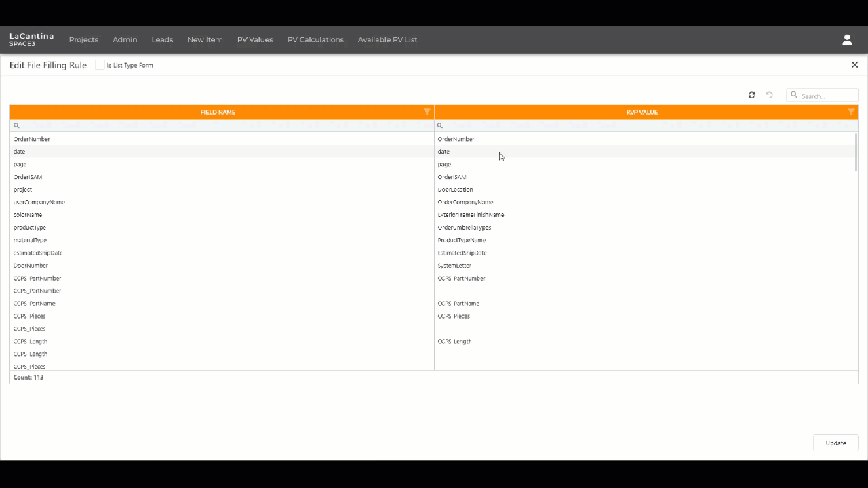Go to the Leads page
Viewport: 868px width, 488px height.
pos(162,39)
